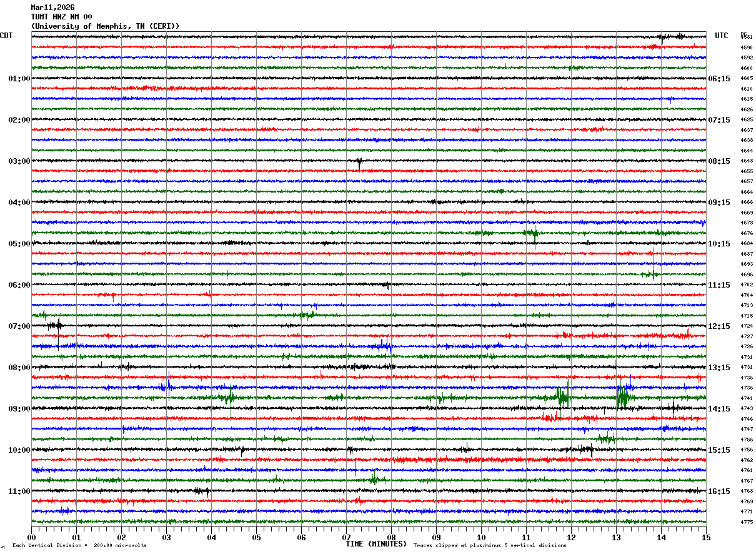Select the "11:00" CDT hour label
This screenshot has width=756, height=554.
(x=19, y=491)
